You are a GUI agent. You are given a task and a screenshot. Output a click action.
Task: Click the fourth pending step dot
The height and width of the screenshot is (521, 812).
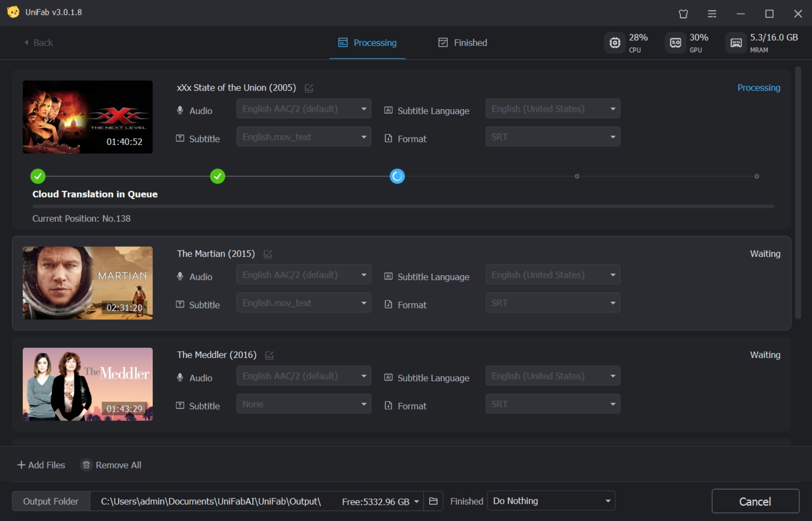(x=577, y=176)
